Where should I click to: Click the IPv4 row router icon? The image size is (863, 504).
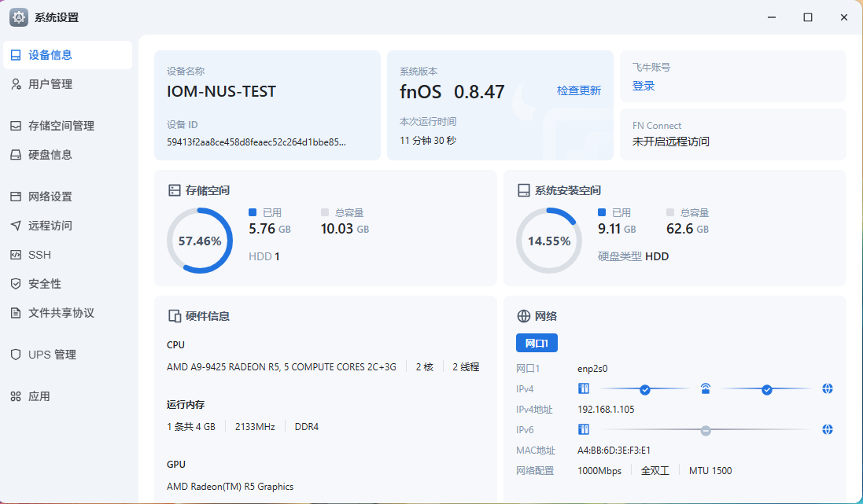pos(706,389)
